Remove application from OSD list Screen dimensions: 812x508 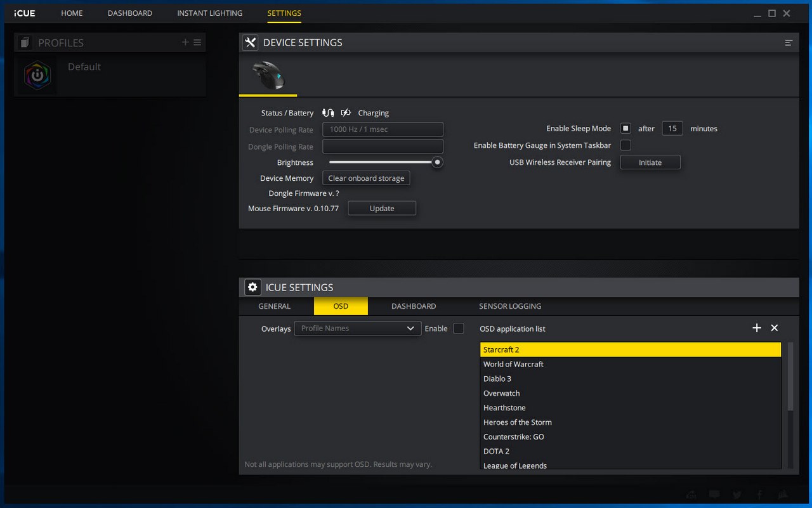(774, 328)
